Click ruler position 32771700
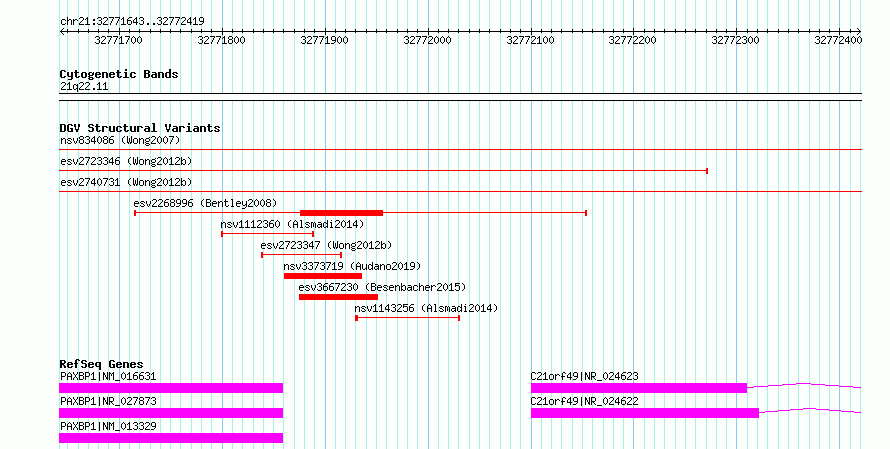 click(x=118, y=40)
